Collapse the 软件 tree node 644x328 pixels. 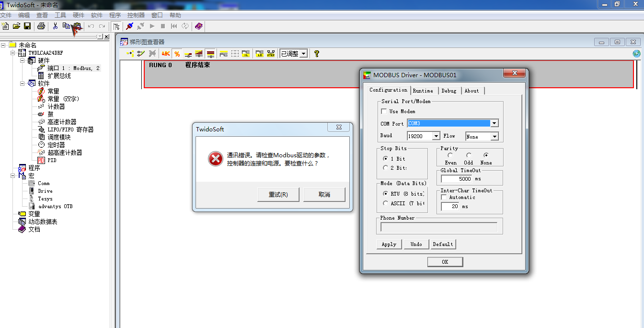pyautogui.click(x=22, y=83)
